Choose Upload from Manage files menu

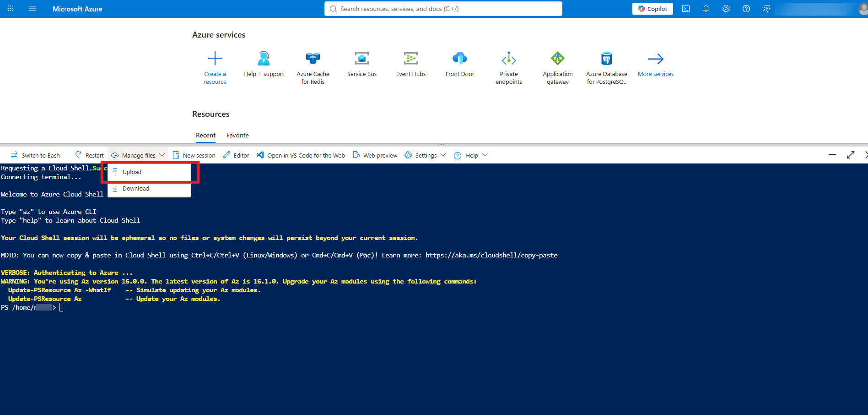pyautogui.click(x=149, y=172)
